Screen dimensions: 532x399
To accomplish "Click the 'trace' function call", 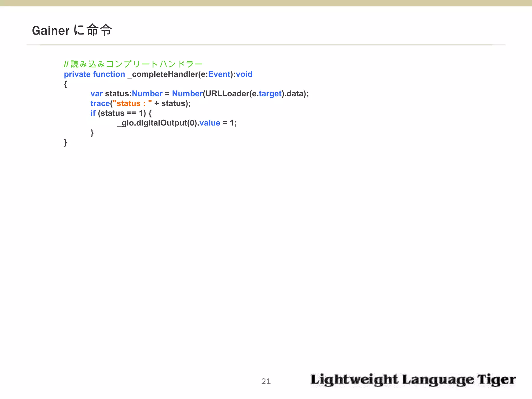I will [100, 103].
